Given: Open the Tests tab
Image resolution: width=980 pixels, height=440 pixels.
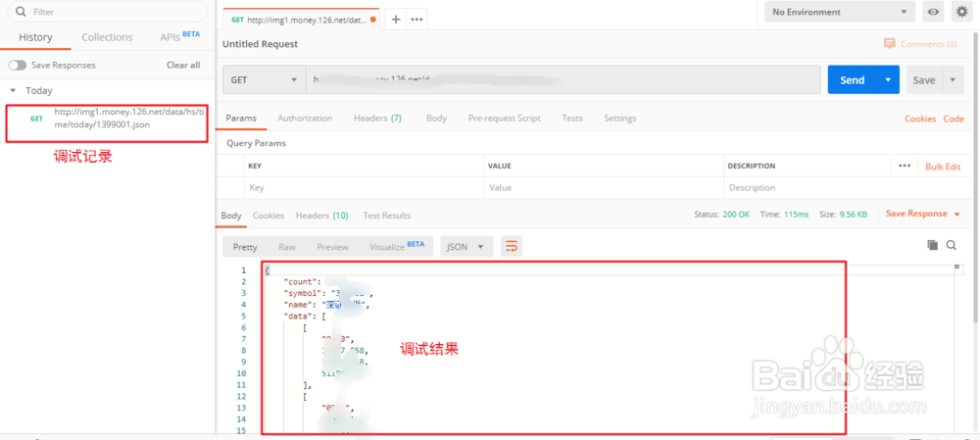Looking at the screenshot, I should tap(572, 119).
